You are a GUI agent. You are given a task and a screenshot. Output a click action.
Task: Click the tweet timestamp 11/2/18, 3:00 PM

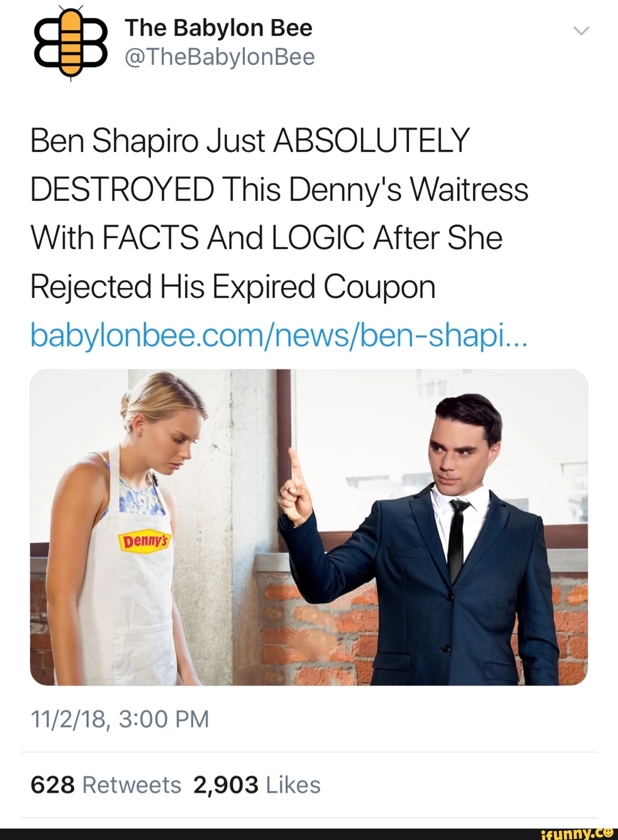point(120,719)
